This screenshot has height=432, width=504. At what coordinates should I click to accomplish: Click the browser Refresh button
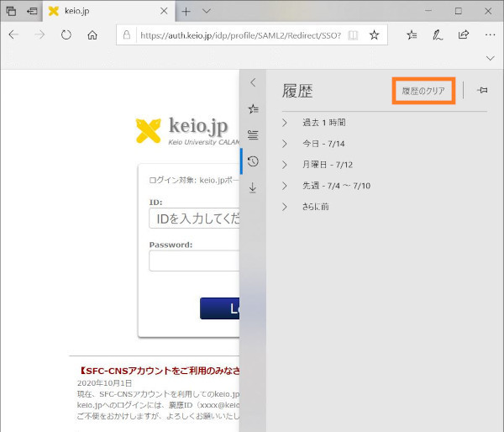point(66,35)
